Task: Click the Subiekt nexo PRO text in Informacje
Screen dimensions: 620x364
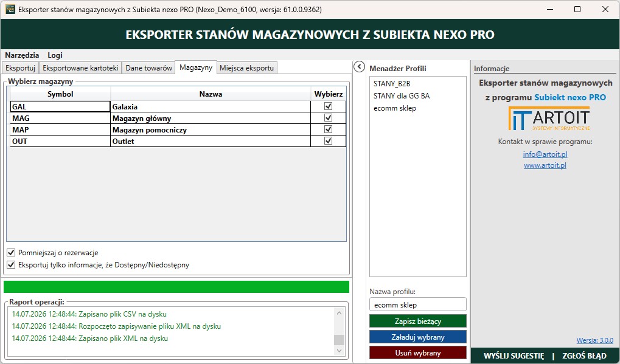Action: point(569,97)
